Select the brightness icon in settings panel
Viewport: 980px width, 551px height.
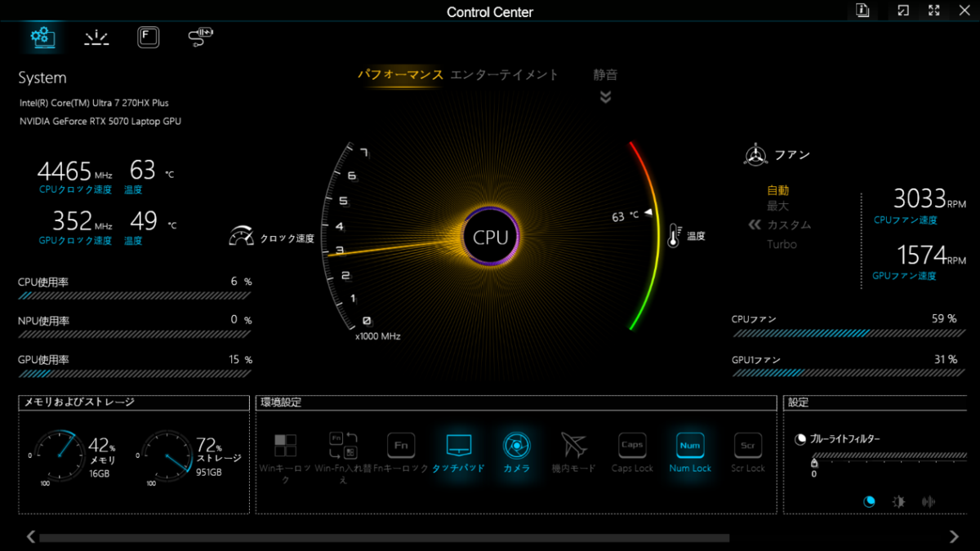click(x=898, y=502)
